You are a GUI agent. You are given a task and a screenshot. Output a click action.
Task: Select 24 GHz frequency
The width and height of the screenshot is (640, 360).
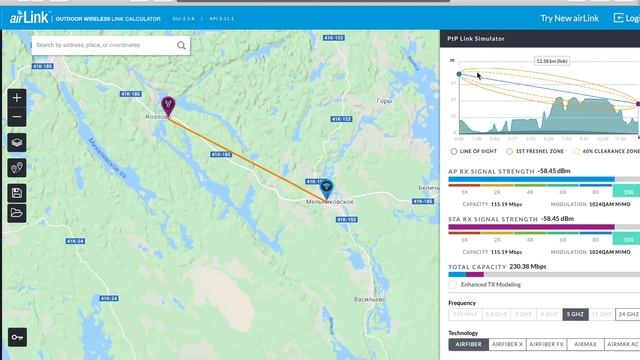[628, 314]
